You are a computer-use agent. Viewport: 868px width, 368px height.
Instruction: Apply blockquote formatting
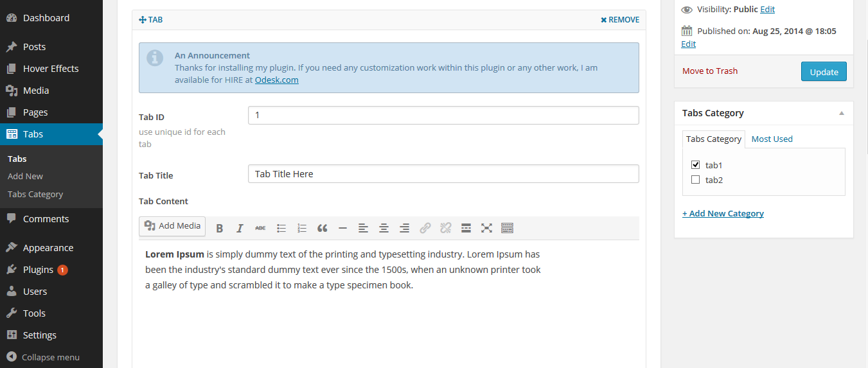point(323,228)
